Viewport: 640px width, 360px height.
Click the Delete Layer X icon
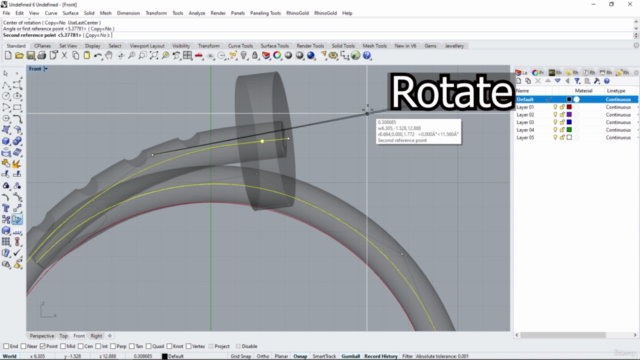[538, 81]
